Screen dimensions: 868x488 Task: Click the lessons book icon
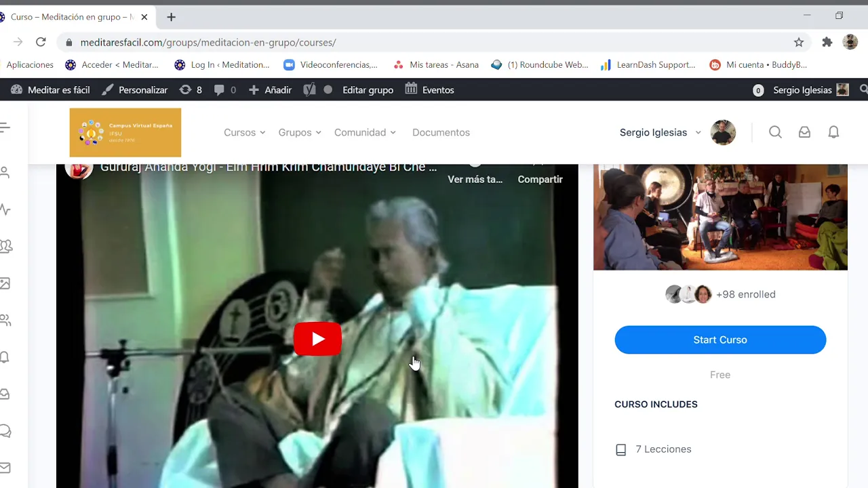click(x=620, y=450)
